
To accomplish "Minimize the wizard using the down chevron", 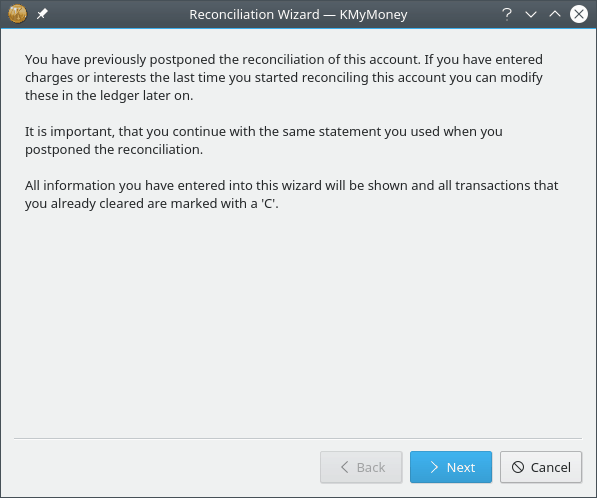I will 531,14.
